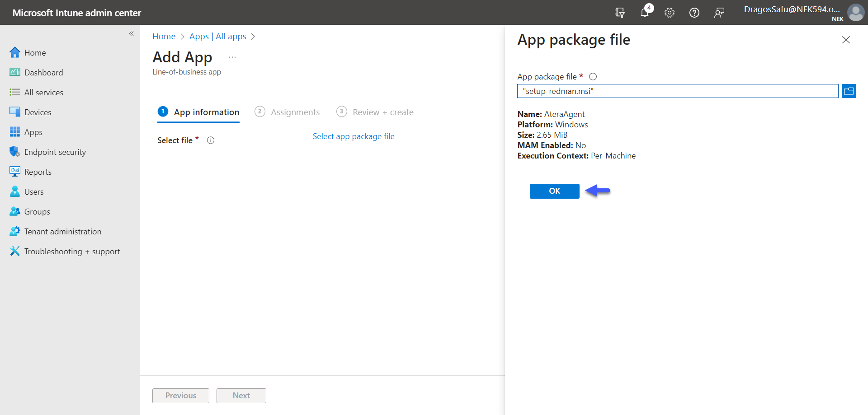
Task: Click the App package file info icon
Action: tap(593, 77)
